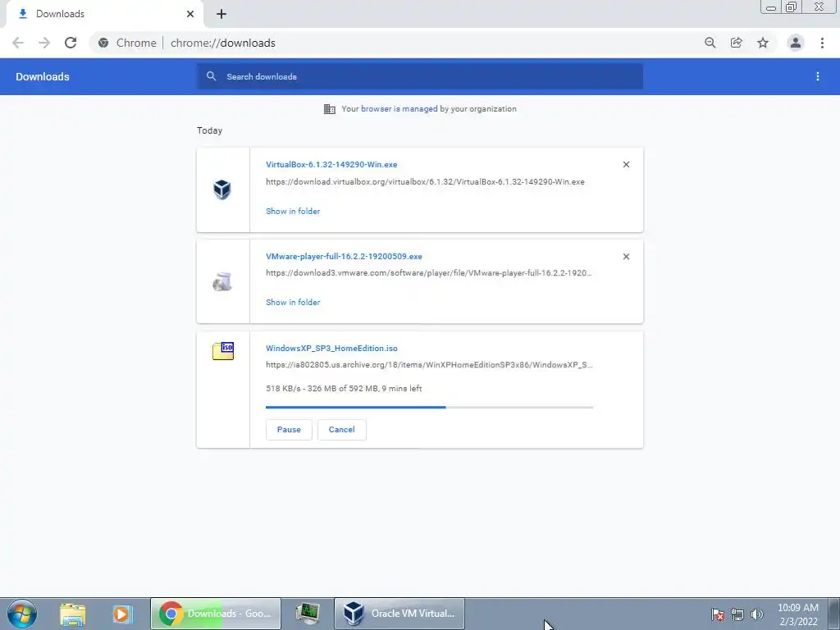Restore down the Chrome window
Image resolution: width=840 pixels, height=630 pixels.
pos(791,7)
